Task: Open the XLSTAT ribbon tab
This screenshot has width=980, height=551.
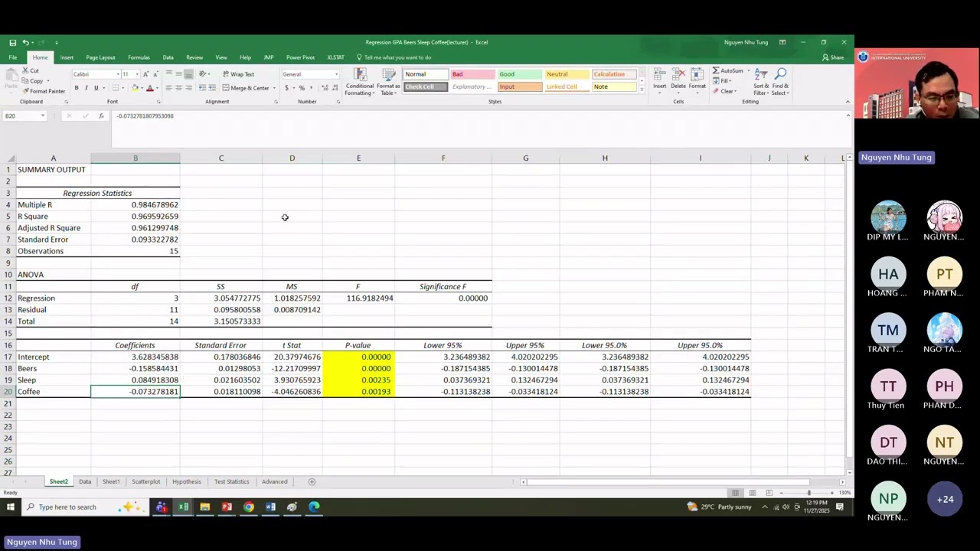Action: [335, 57]
